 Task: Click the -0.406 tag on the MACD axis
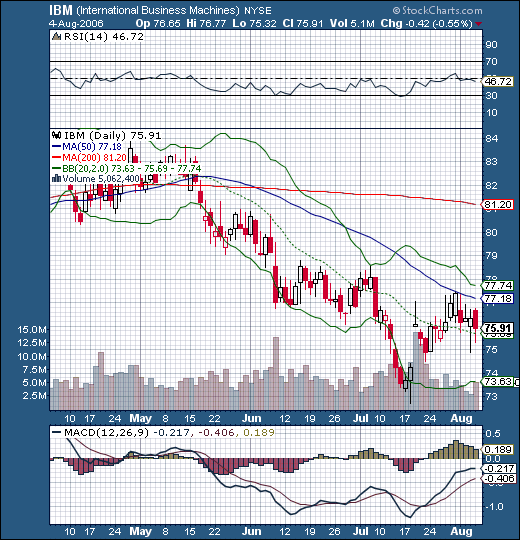[499, 478]
